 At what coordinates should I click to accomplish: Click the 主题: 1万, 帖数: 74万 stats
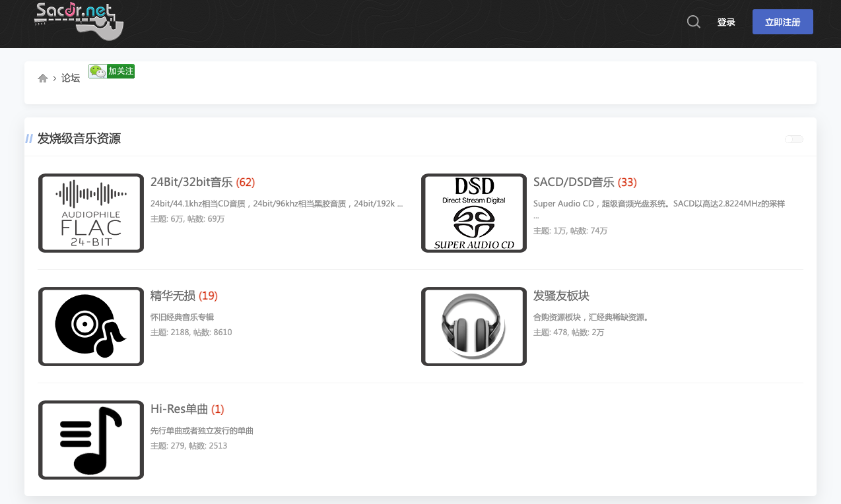[570, 231]
